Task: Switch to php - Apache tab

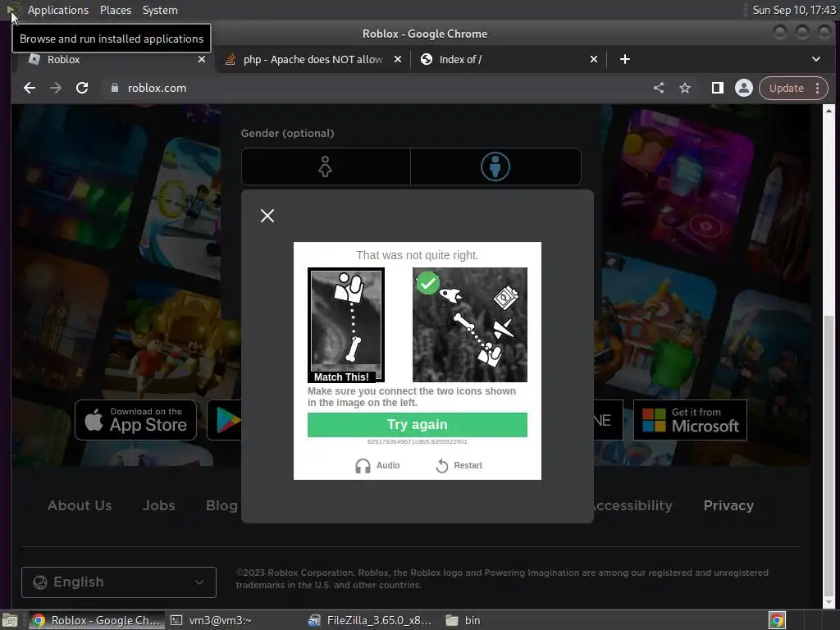Action: (x=313, y=59)
